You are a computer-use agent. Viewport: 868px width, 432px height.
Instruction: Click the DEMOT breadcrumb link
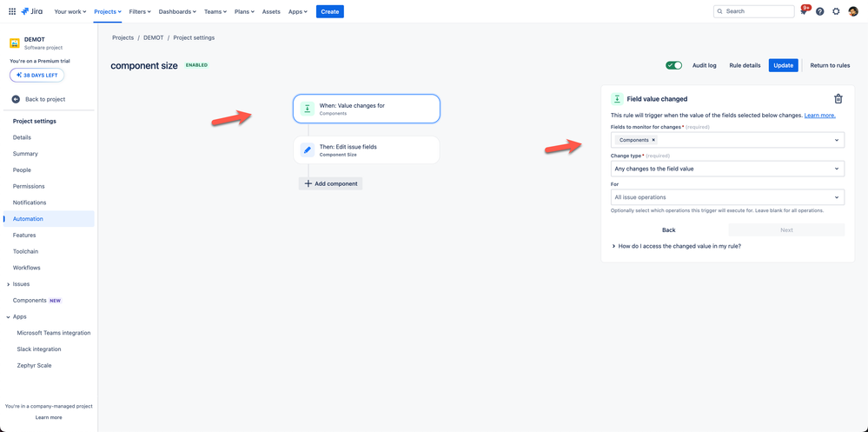click(x=153, y=37)
